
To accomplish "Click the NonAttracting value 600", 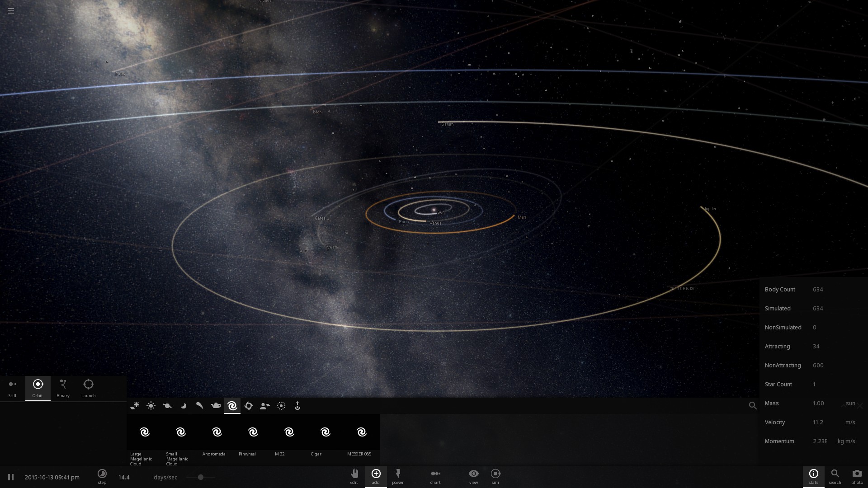I will pos(818,366).
